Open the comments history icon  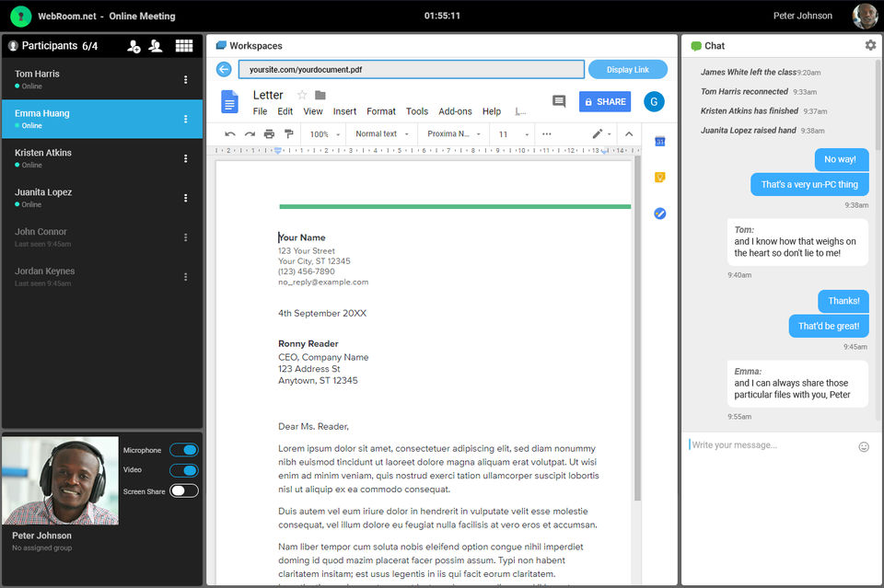pyautogui.click(x=559, y=101)
